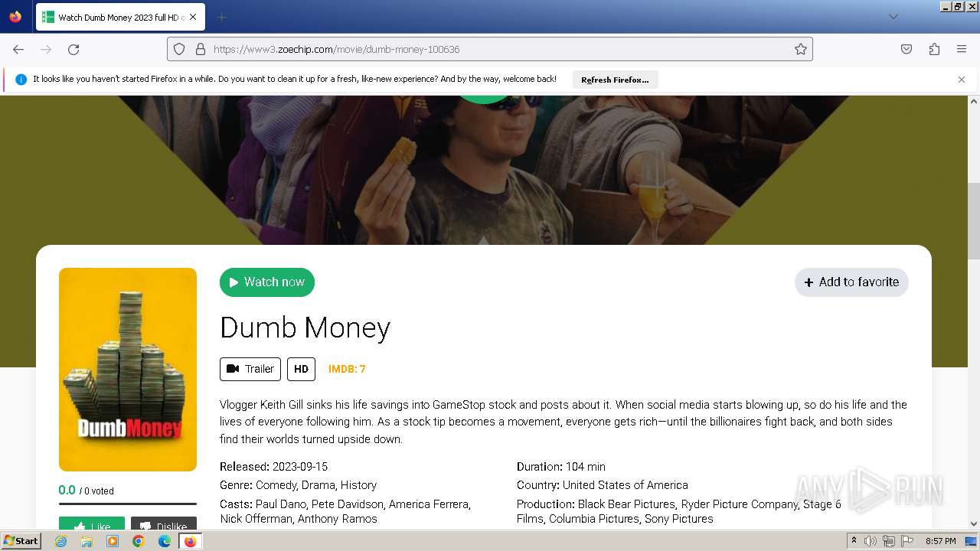This screenshot has height=551, width=980.
Task: Click the Duration: 104 min text
Action: (561, 466)
